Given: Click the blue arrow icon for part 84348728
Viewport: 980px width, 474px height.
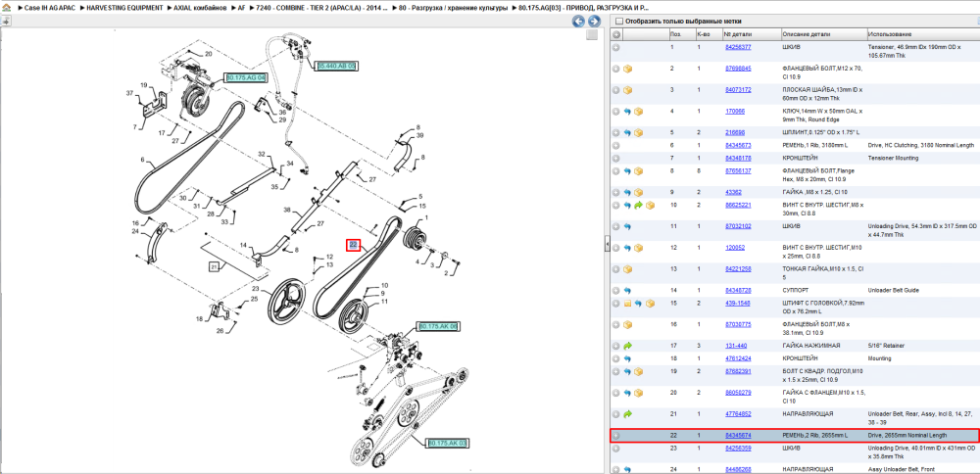Looking at the screenshot, I should [x=627, y=291].
